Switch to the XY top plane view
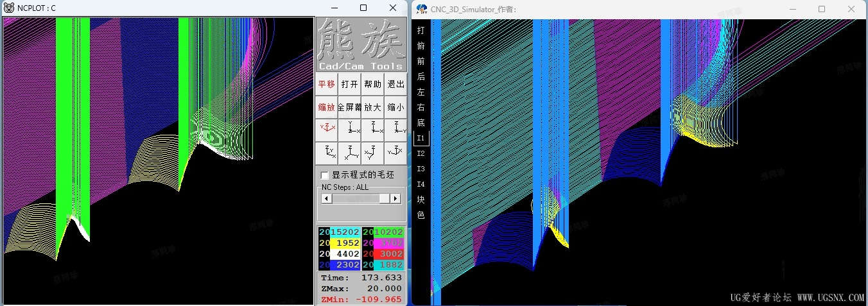Image resolution: width=868 pixels, height=306 pixels. pos(349,130)
